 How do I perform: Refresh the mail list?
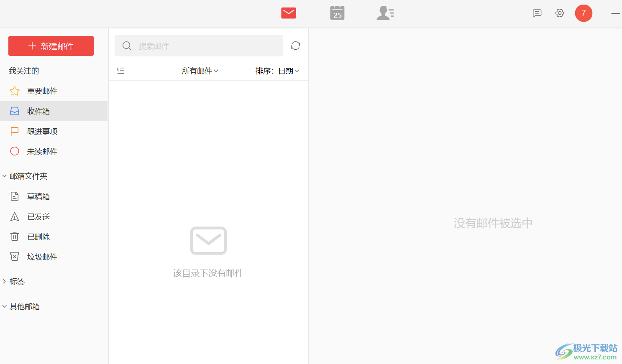296,46
